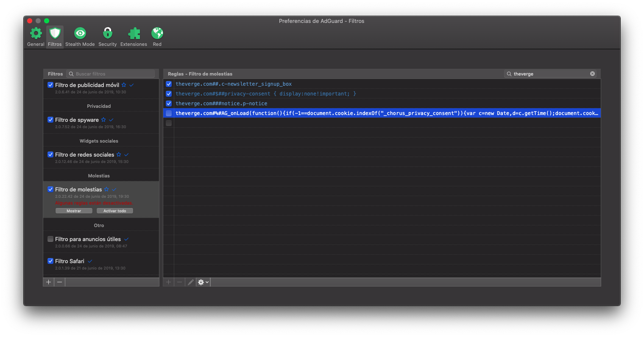The height and width of the screenshot is (337, 644).
Task: Open the Red network globe tab
Action: click(x=157, y=37)
